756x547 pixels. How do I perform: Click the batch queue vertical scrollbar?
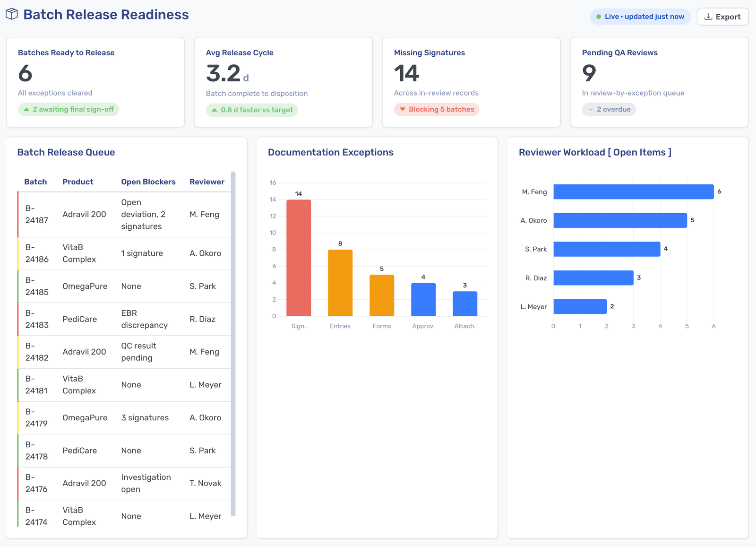[x=233, y=344]
